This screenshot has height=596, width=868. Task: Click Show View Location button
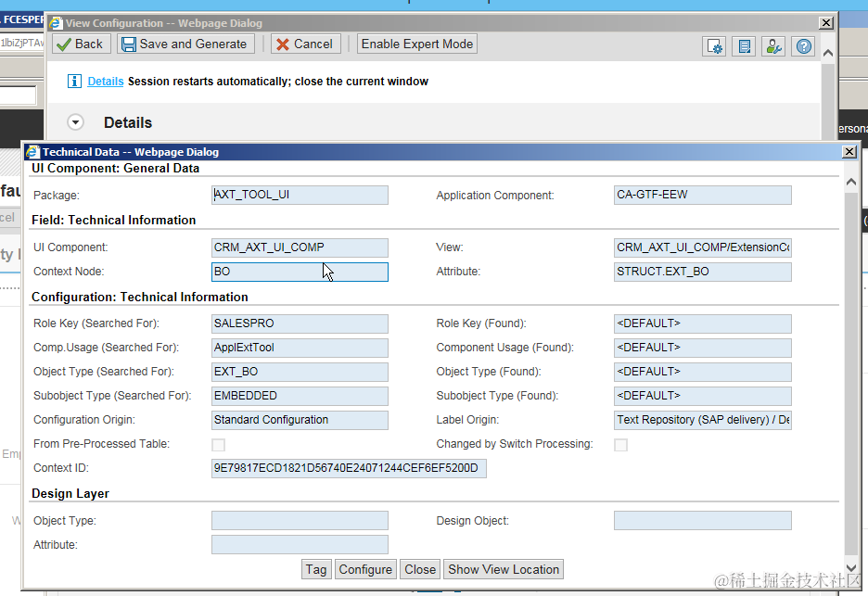504,569
